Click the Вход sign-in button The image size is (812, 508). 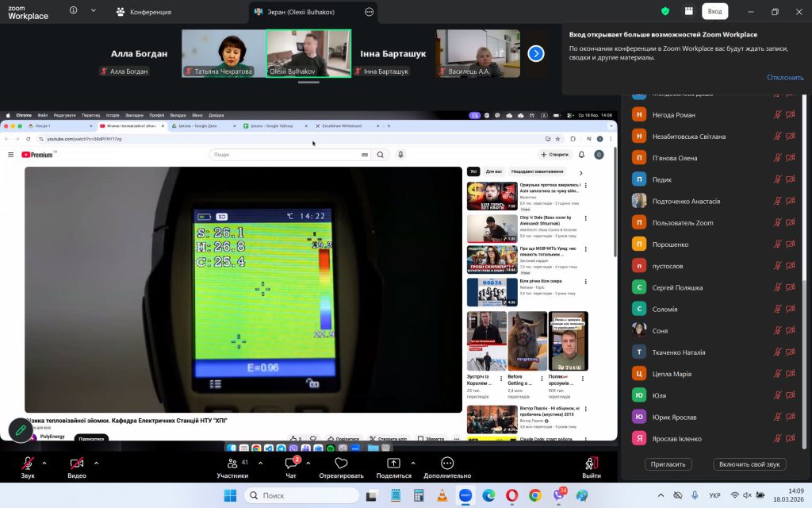pos(714,11)
